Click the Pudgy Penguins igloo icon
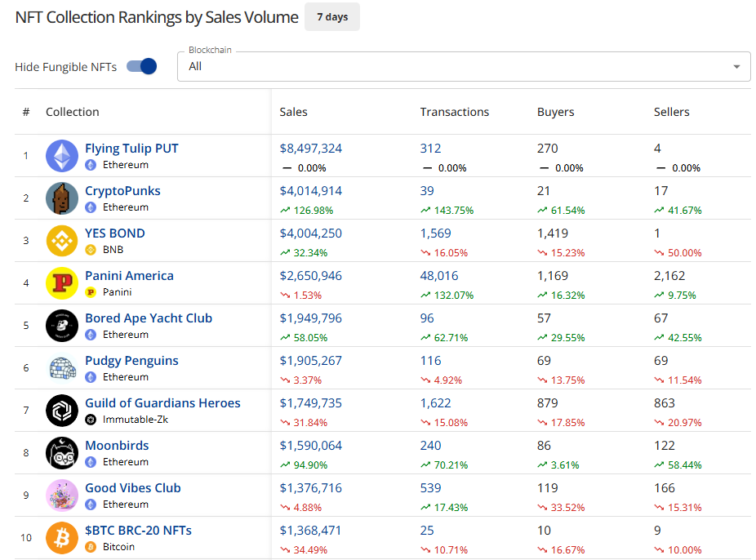 (62, 368)
